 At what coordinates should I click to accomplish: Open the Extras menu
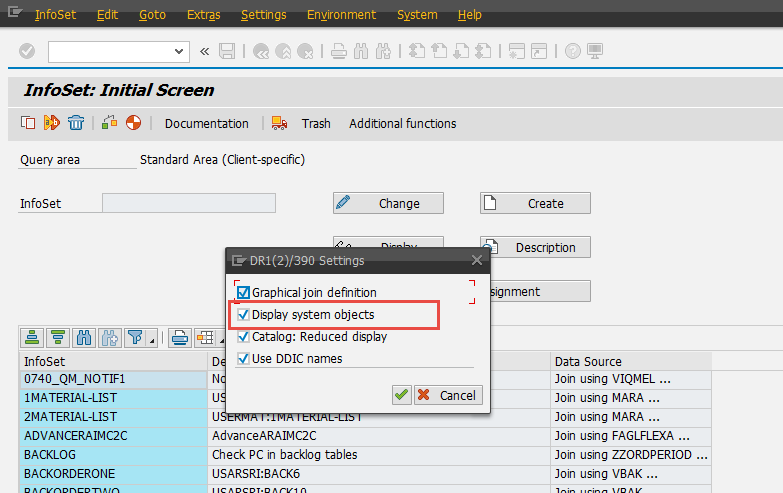204,15
